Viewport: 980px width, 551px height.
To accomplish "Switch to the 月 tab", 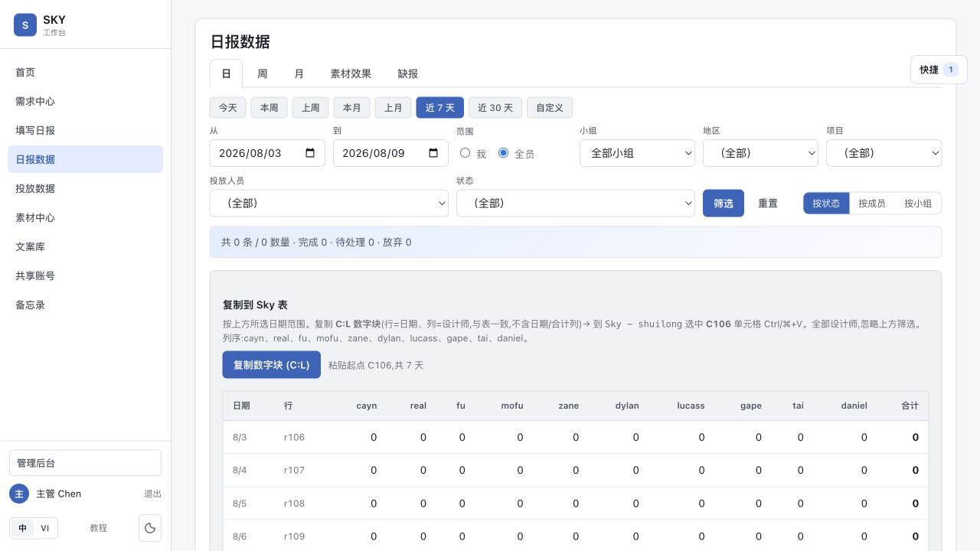I will (299, 74).
